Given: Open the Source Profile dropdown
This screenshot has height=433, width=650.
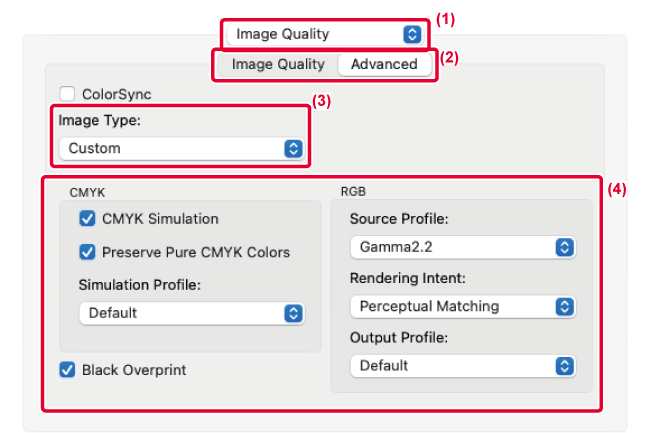Looking at the screenshot, I should pos(461,247).
